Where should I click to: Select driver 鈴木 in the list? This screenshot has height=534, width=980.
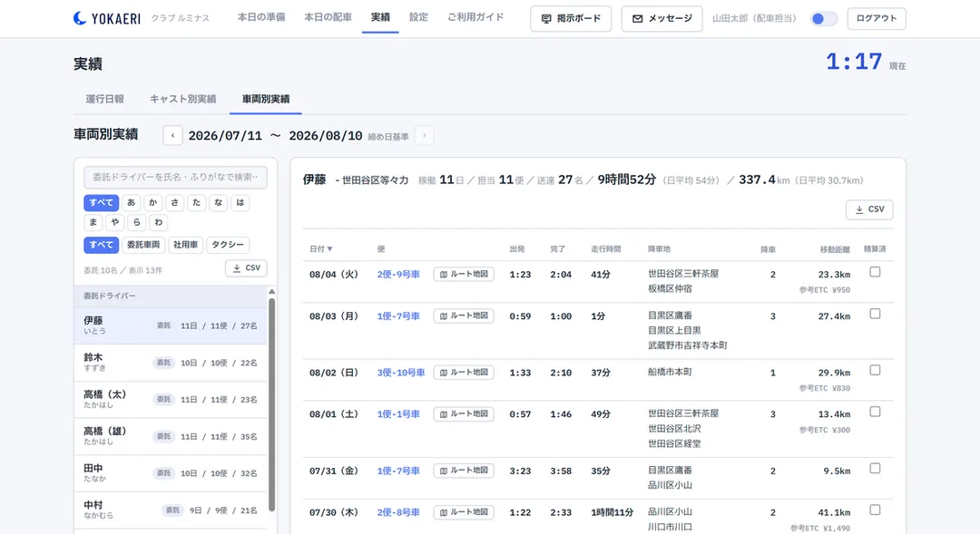pyautogui.click(x=171, y=363)
